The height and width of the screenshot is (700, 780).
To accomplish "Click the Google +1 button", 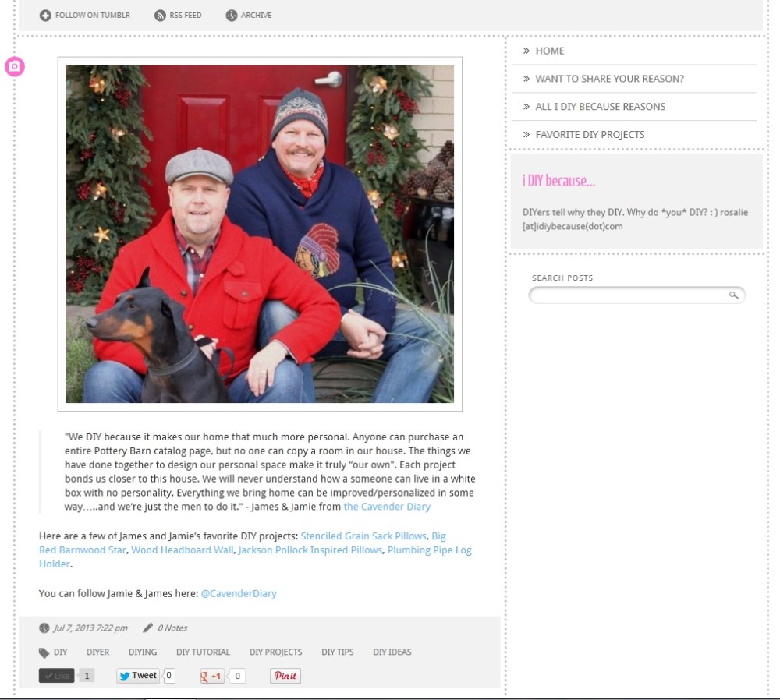I will click(x=212, y=676).
